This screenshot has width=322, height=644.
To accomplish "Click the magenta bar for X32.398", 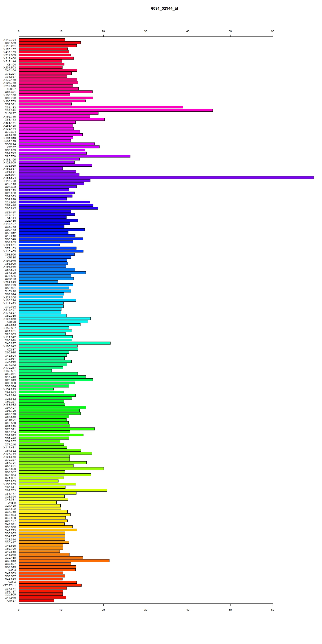I will (116, 110).
